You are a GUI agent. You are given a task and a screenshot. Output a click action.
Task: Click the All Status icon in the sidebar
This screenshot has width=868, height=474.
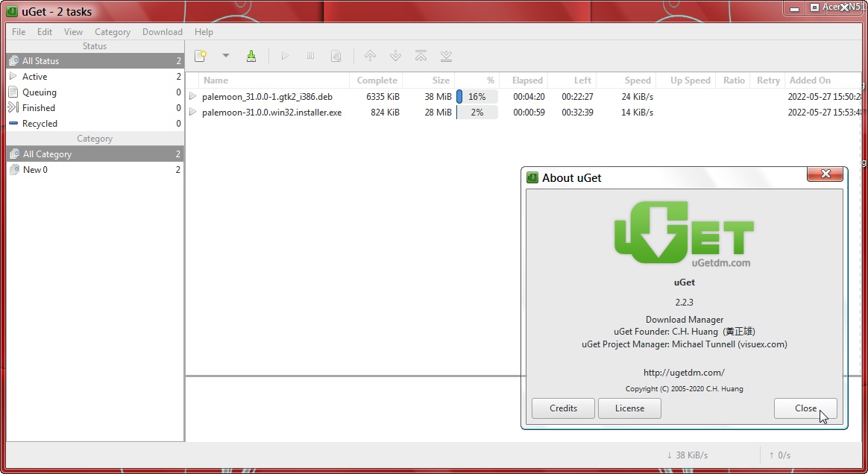(14, 61)
